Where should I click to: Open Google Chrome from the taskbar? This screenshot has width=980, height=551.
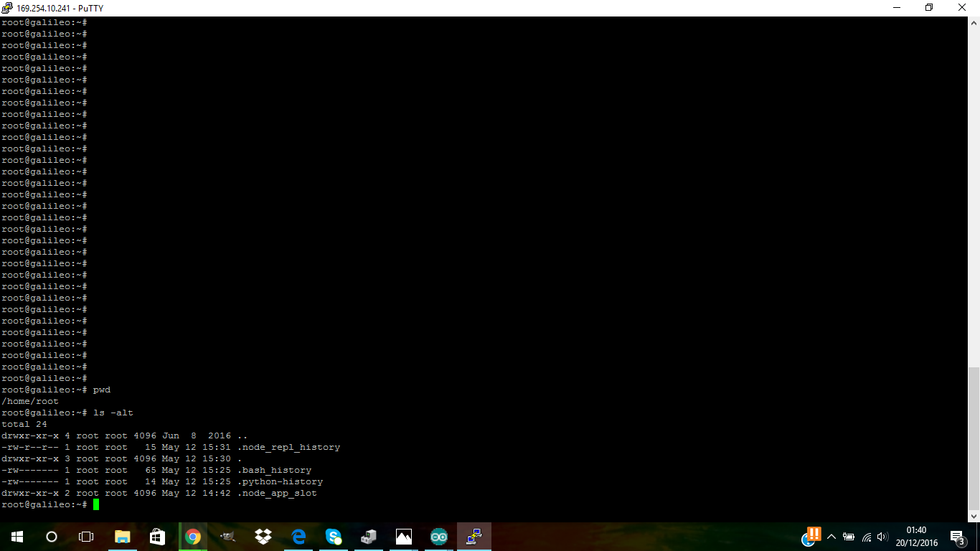point(192,537)
